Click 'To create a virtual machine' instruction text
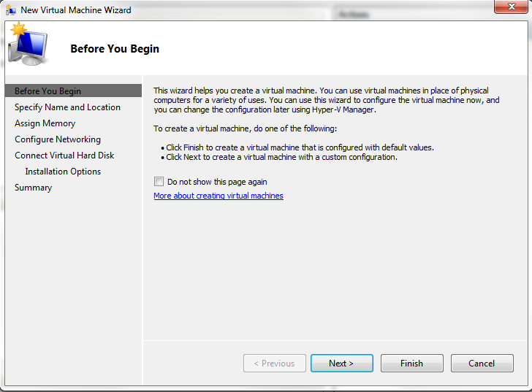 click(245, 128)
